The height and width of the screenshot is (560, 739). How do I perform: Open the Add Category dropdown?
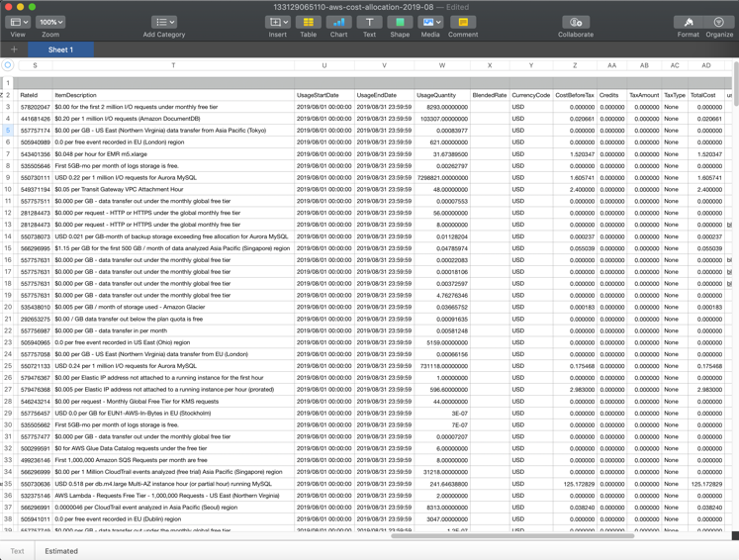164,22
